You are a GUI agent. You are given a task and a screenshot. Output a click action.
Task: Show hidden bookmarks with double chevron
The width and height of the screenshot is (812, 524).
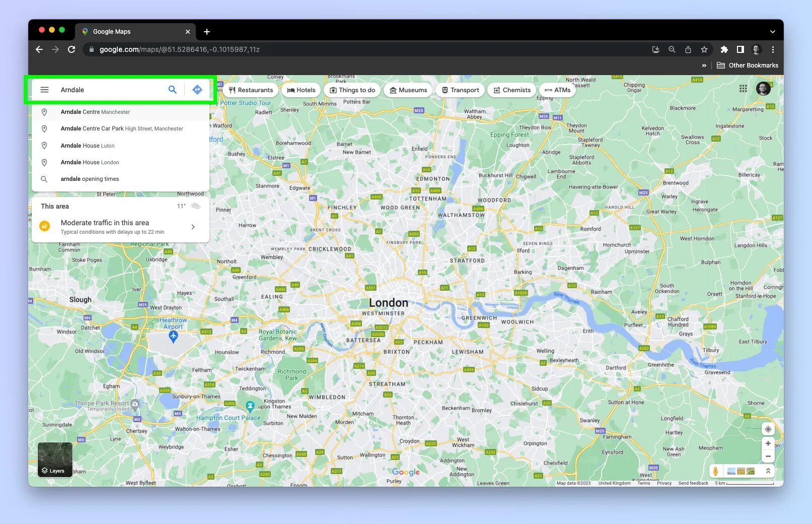pyautogui.click(x=704, y=65)
